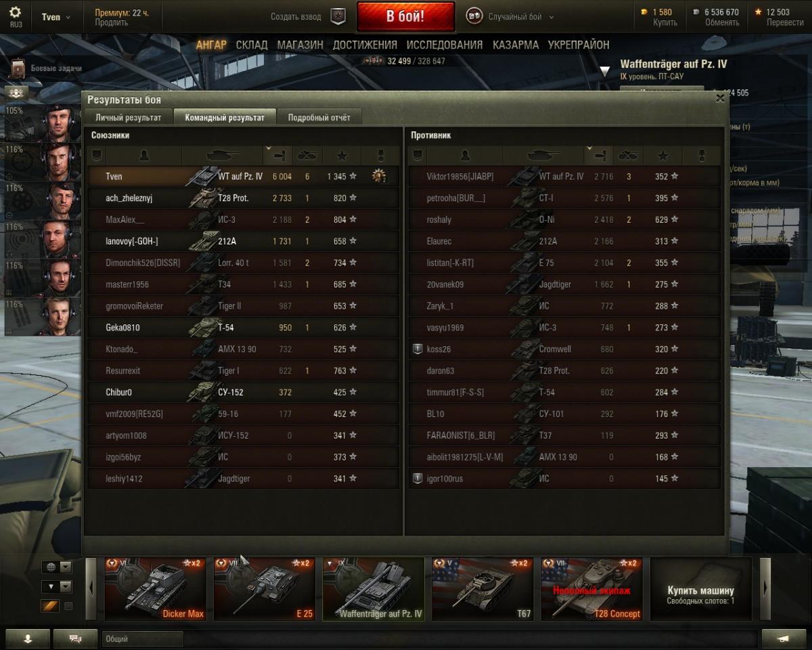Sort allies by medals column
The width and height of the screenshot is (812, 650).
(380, 156)
